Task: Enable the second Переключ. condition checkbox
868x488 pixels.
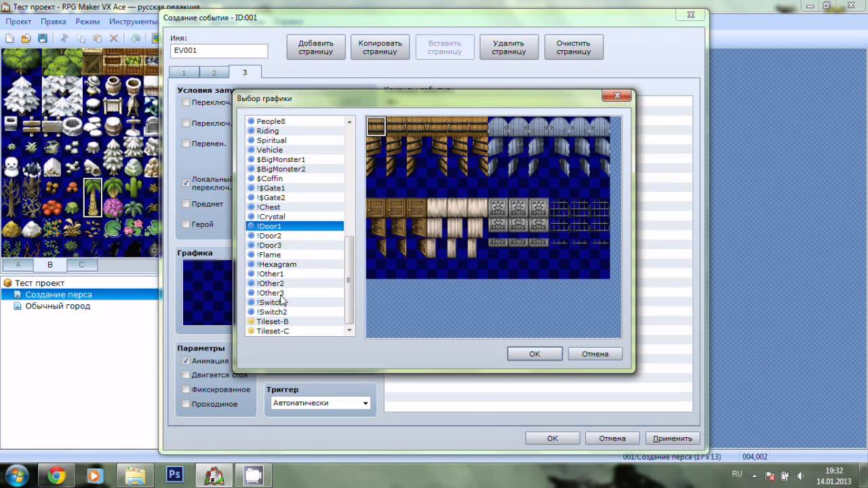Action: (x=186, y=123)
